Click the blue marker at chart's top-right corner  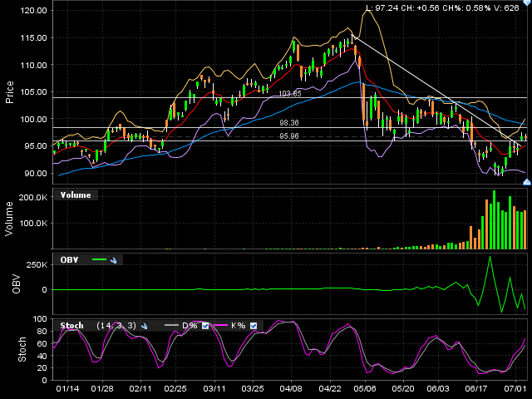pyautogui.click(x=526, y=4)
